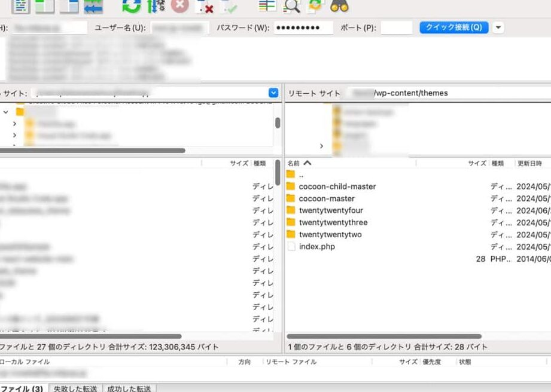Click the 優先度 queue column header

(x=431, y=362)
